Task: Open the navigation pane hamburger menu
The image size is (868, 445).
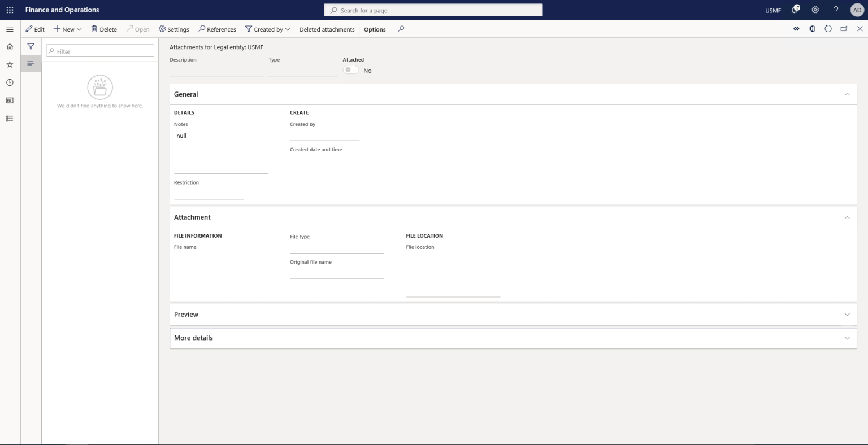Action: pyautogui.click(x=10, y=29)
